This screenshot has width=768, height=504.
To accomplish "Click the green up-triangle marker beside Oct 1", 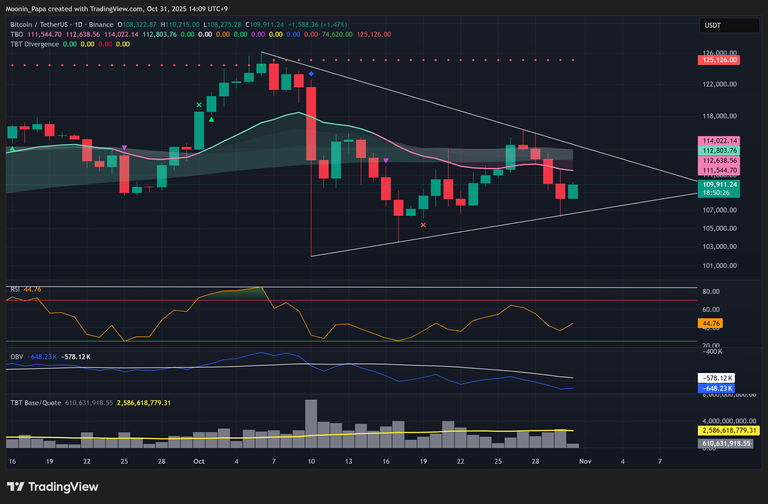I will [211, 118].
